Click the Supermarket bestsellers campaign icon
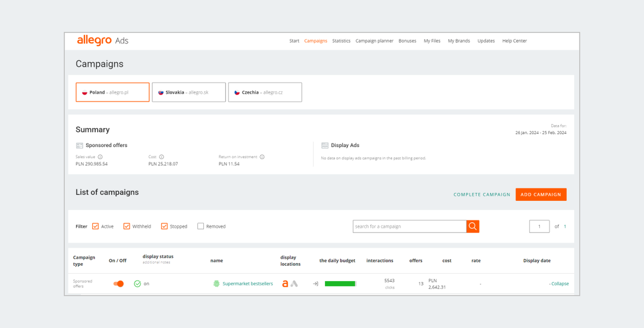This screenshot has width=644, height=328. 217,283
